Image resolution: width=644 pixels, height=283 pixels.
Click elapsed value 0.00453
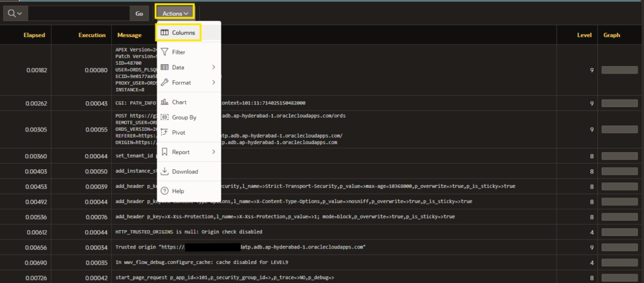pos(36,187)
